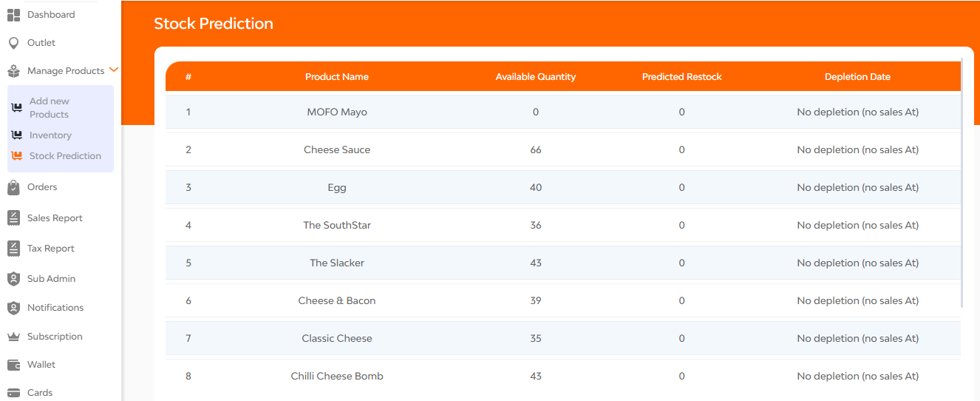Click the Available Quantity column header
This screenshot has width=980, height=401.
(x=536, y=77)
